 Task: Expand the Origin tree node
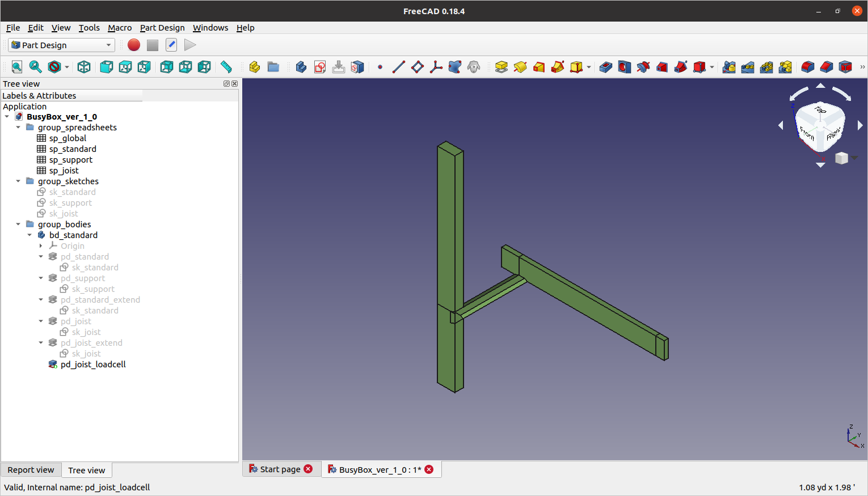pos(41,246)
